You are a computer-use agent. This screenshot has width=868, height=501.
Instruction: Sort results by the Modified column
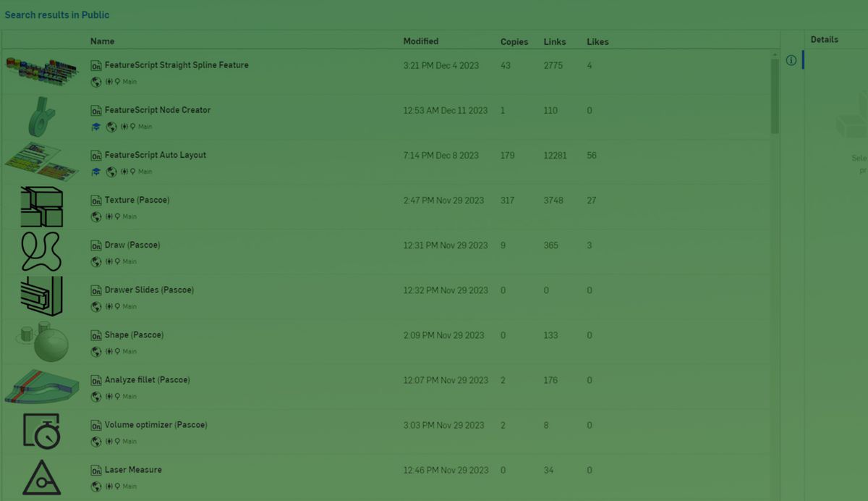point(421,41)
